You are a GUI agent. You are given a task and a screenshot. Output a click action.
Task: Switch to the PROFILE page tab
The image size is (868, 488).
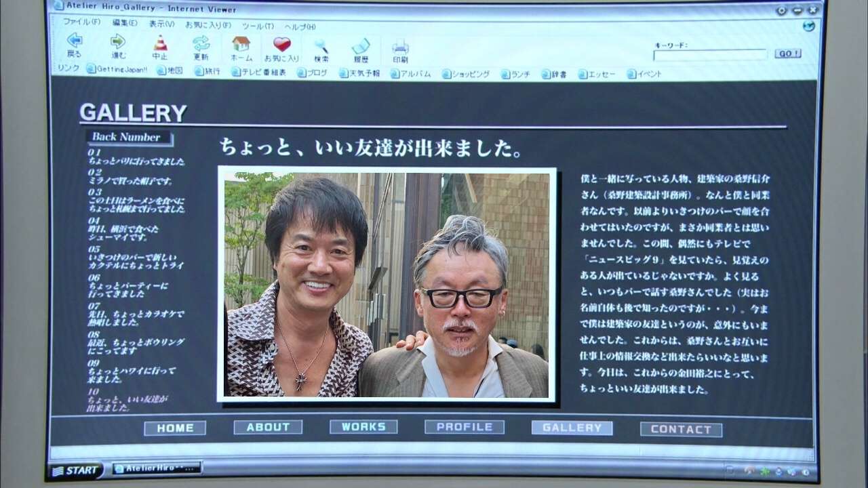465,427
